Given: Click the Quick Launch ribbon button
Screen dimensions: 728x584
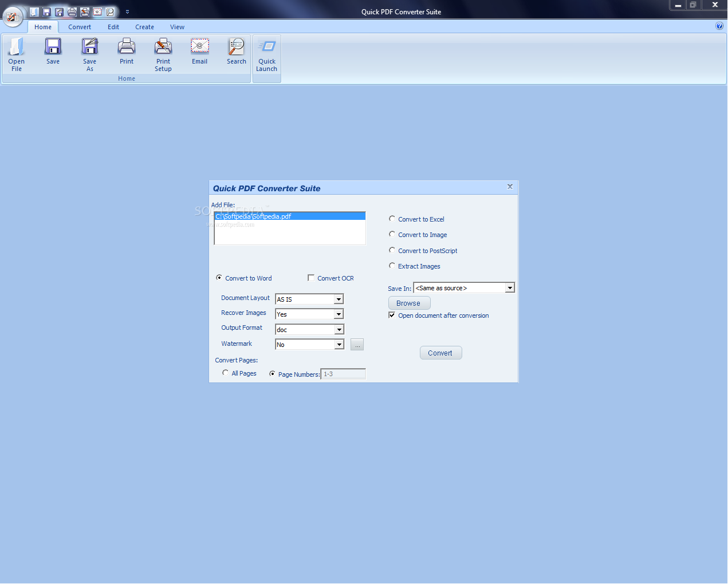Looking at the screenshot, I should click(267, 54).
